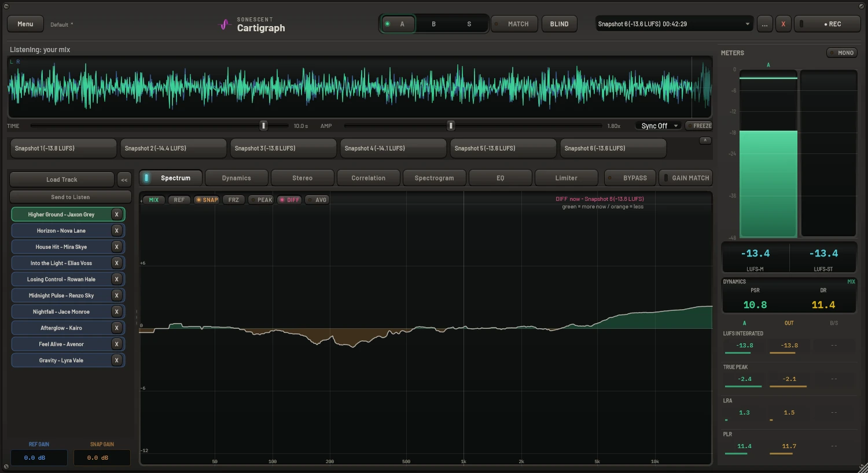The width and height of the screenshot is (868, 473).
Task: Remove Horizon - Nova Lane track
Action: click(117, 230)
